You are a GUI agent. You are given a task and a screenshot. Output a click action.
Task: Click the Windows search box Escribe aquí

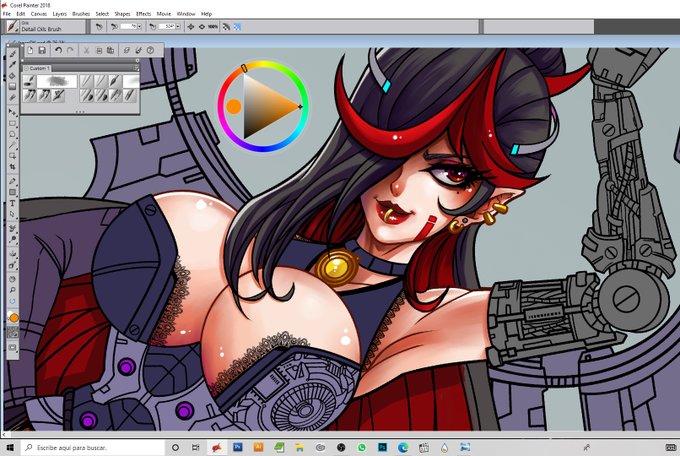tap(93, 447)
